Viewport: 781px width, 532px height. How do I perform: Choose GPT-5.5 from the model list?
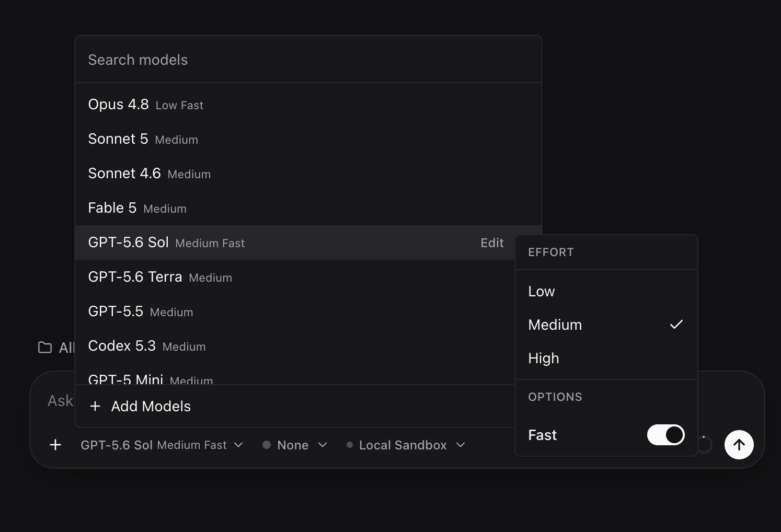click(295, 311)
